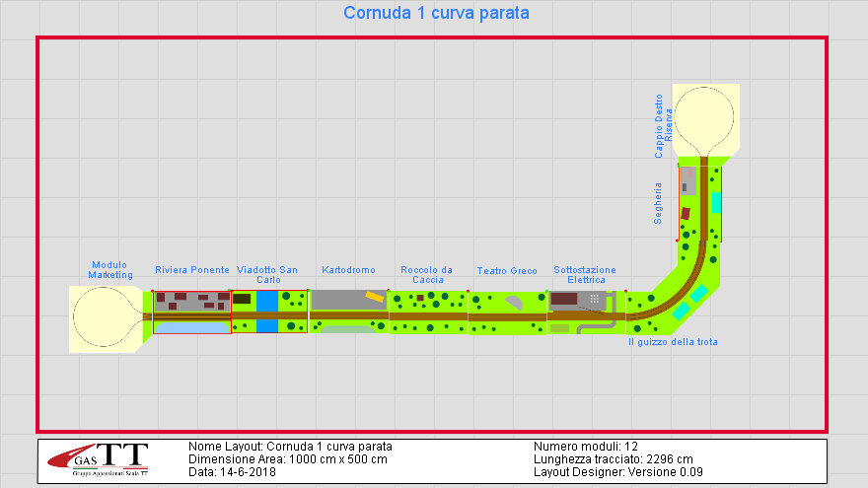Viewport: 868px width, 488px height.
Task: Click the small red building in Segheria module
Action: pos(686,213)
